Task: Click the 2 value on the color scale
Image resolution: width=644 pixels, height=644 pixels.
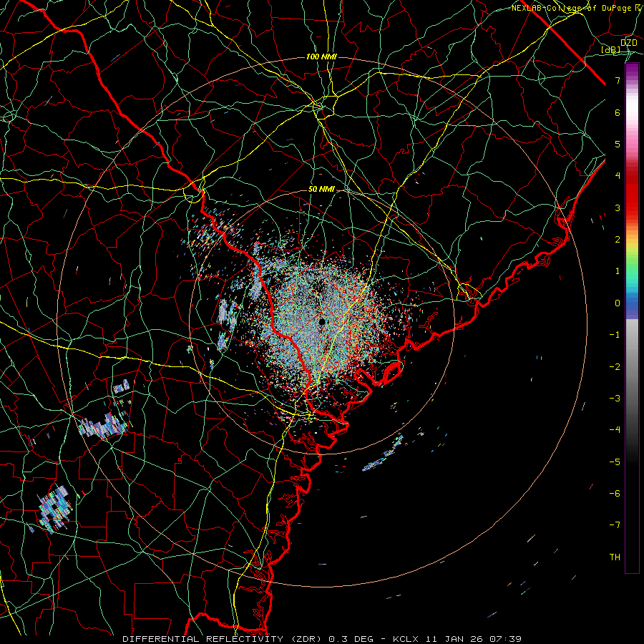Action: pos(618,240)
